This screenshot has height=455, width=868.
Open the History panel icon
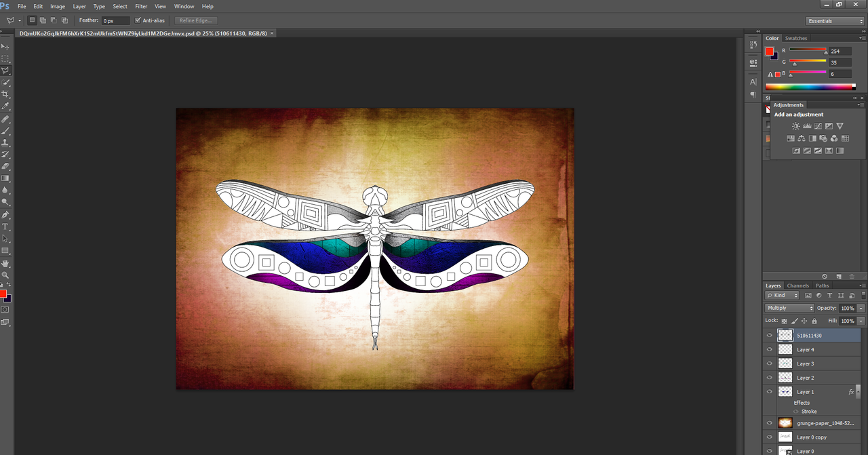[753, 45]
